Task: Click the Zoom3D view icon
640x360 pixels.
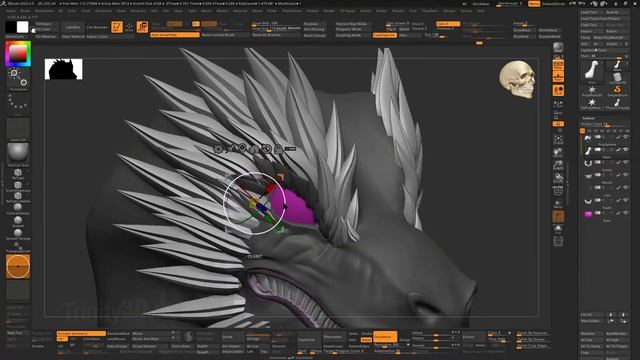Action: click(x=558, y=165)
